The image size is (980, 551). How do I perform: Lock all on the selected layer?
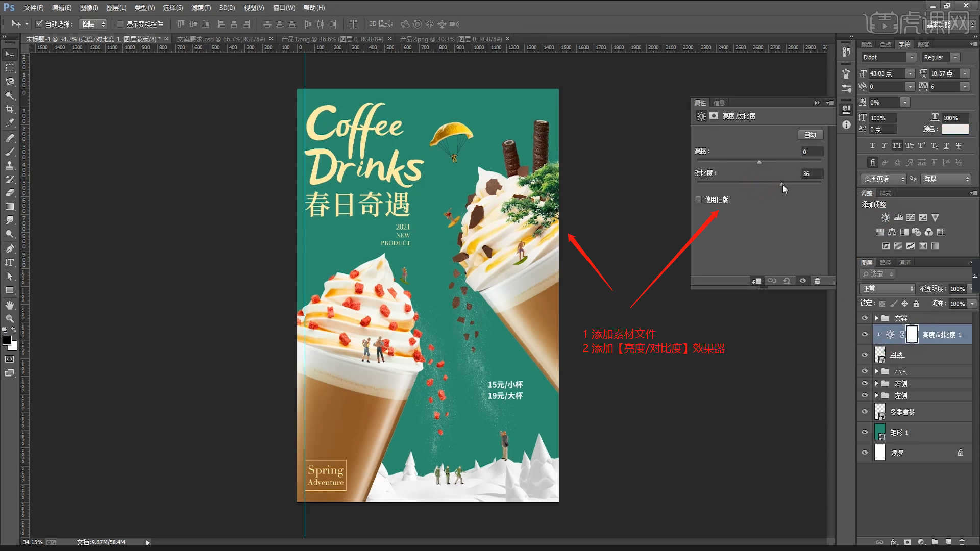click(x=916, y=304)
